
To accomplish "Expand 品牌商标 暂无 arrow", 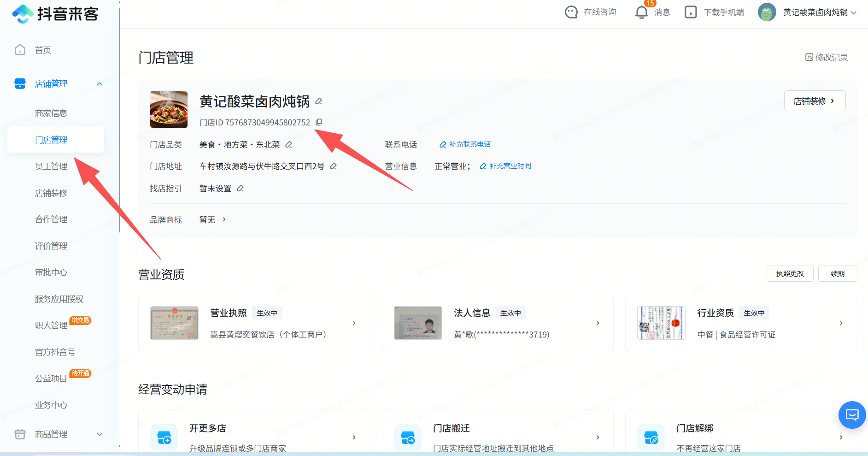I will coord(224,219).
